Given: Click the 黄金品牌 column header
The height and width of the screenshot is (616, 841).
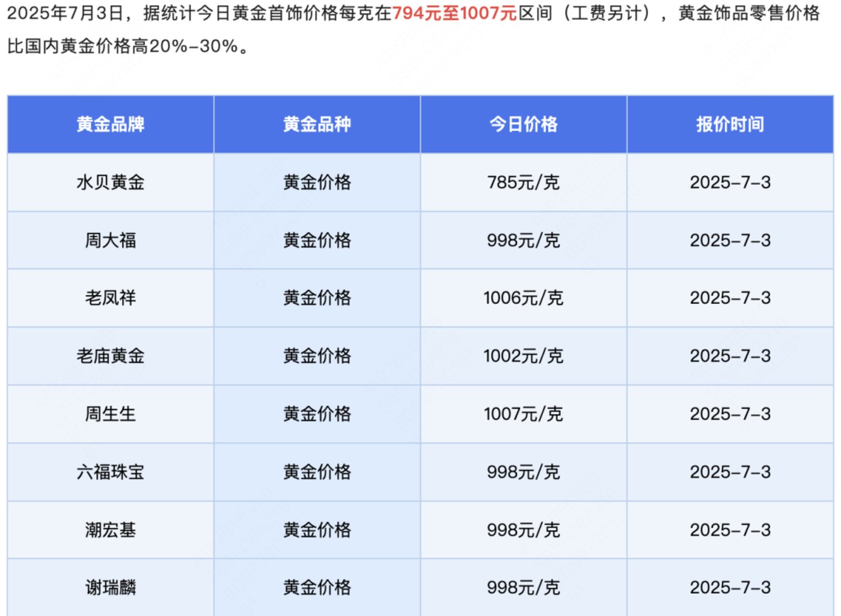Looking at the screenshot, I should click(x=111, y=124).
